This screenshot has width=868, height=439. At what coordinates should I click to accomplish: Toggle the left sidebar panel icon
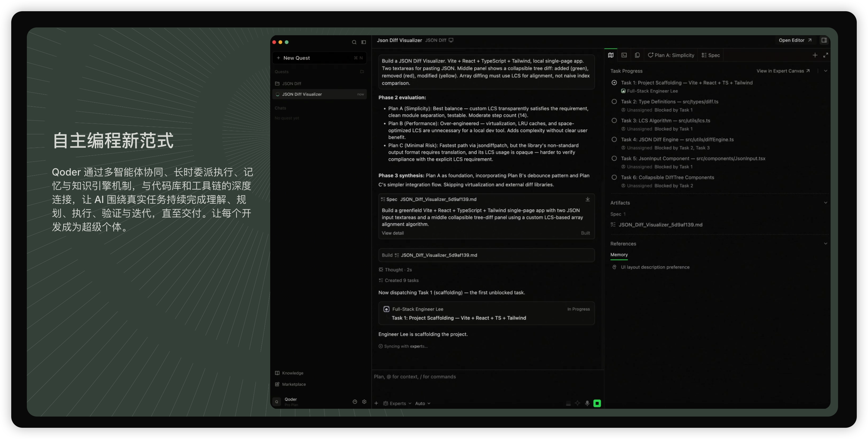point(363,42)
